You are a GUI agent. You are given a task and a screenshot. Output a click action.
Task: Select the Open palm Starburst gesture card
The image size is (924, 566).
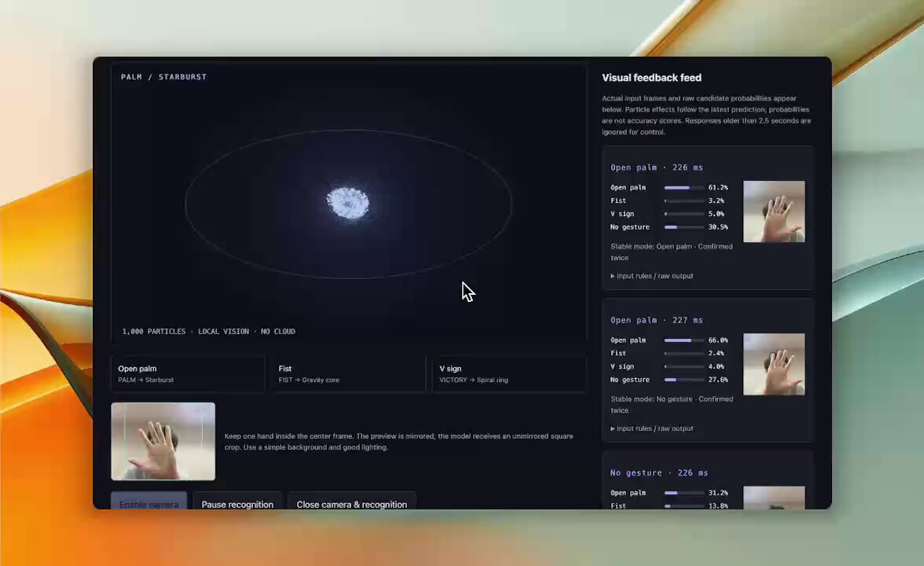[x=188, y=374]
